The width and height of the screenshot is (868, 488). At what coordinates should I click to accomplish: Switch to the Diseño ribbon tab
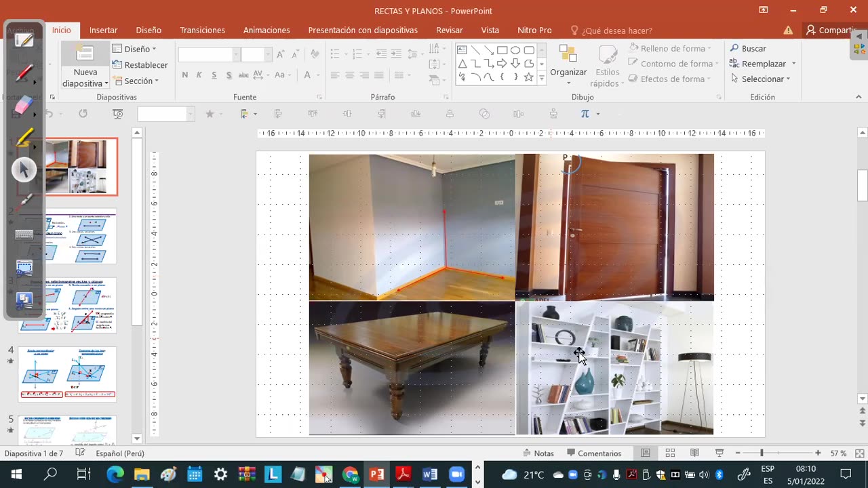coord(149,30)
